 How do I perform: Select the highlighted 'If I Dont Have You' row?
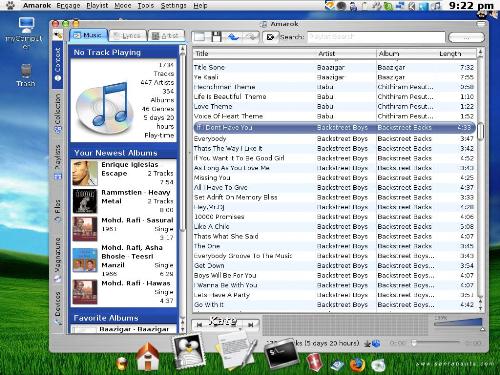(334, 127)
